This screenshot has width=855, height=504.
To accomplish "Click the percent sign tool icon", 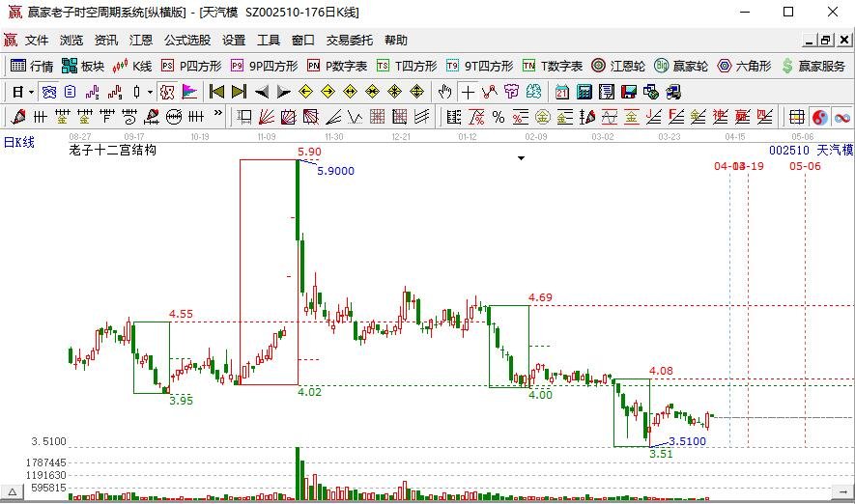I will pyautogui.click(x=498, y=117).
